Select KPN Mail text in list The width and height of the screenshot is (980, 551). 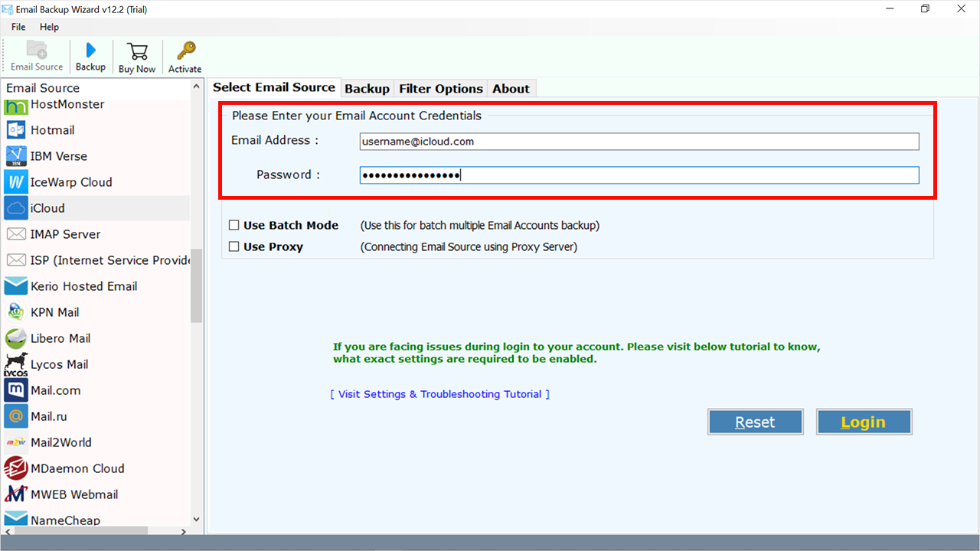click(55, 312)
